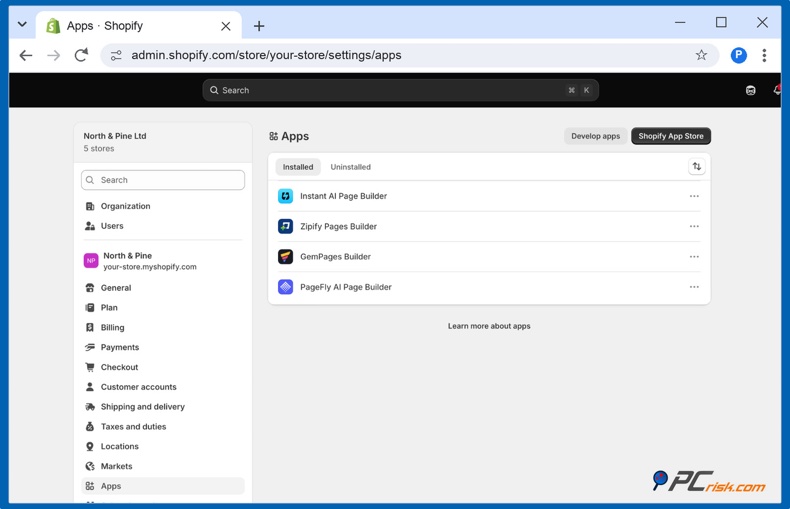Viewport: 790px width, 509px height.
Task: Reload the current page
Action: (81, 55)
